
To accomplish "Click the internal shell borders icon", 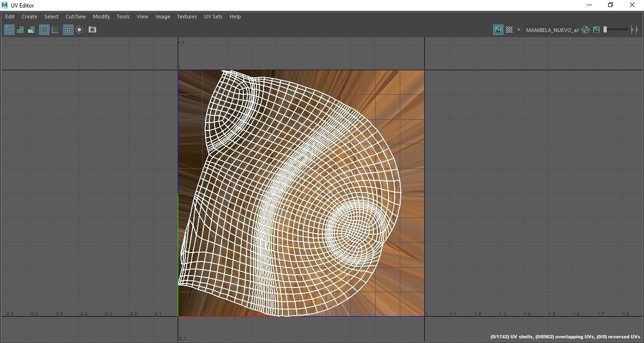I will click(55, 30).
